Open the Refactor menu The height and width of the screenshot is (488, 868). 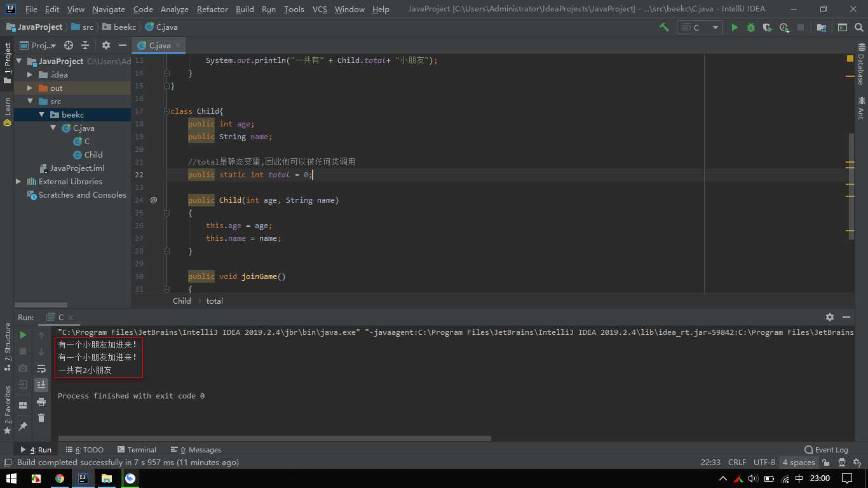(x=212, y=9)
